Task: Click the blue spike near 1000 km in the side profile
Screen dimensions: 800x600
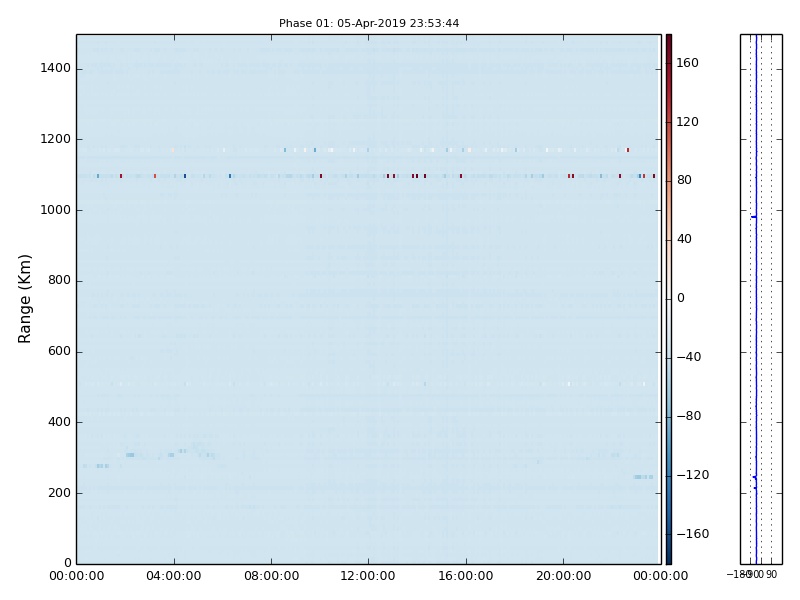Action: [x=754, y=217]
